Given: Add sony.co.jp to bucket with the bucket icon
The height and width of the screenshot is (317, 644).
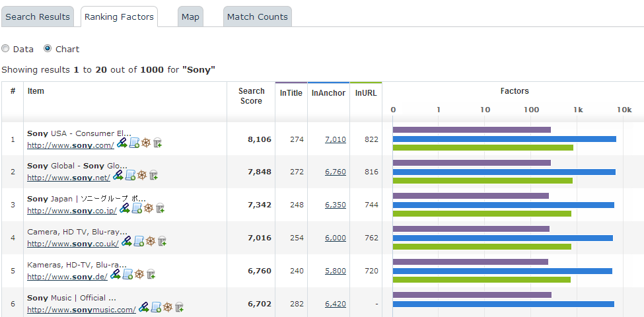Looking at the screenshot, I should [x=161, y=208].
